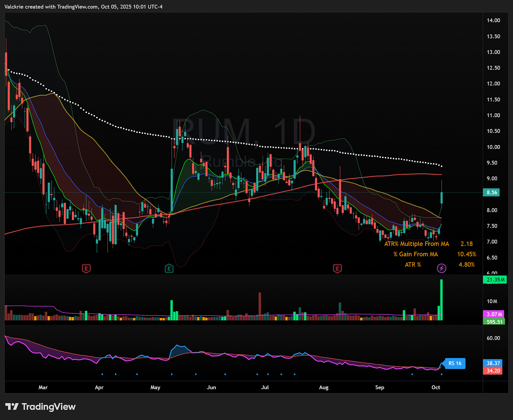Click the 9.50 price axis label
Screen dimensions: 513x420
492,163
